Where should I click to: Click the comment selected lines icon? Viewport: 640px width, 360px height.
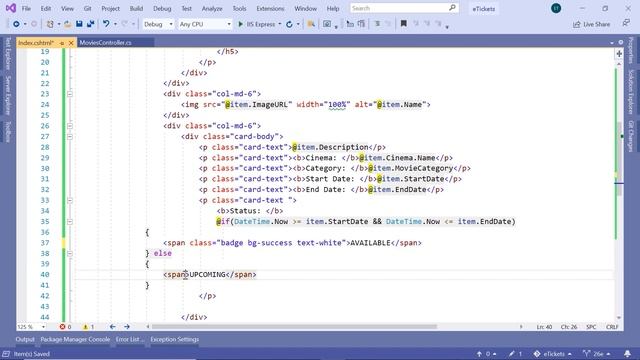pyautogui.click(x=377, y=24)
